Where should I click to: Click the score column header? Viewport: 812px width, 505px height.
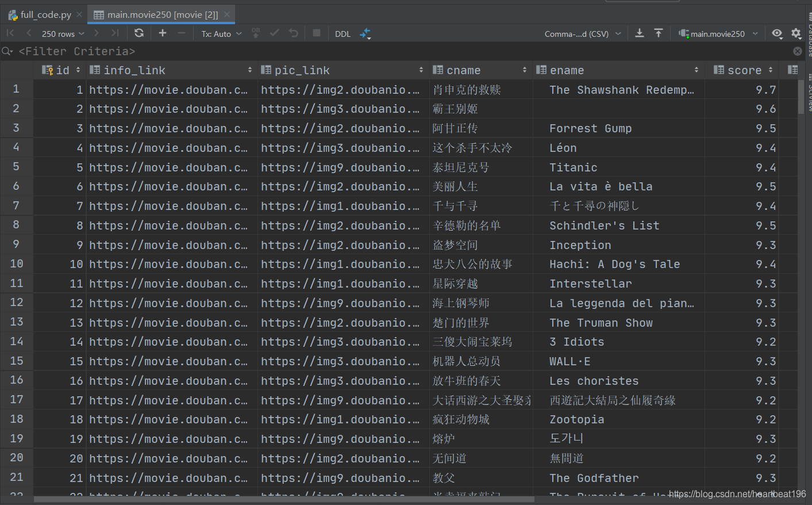[742, 70]
